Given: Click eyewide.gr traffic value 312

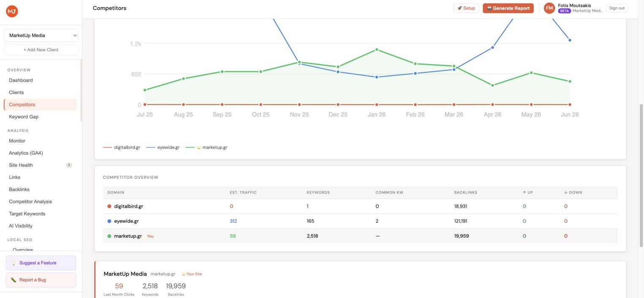Looking at the screenshot, I should click(233, 221).
